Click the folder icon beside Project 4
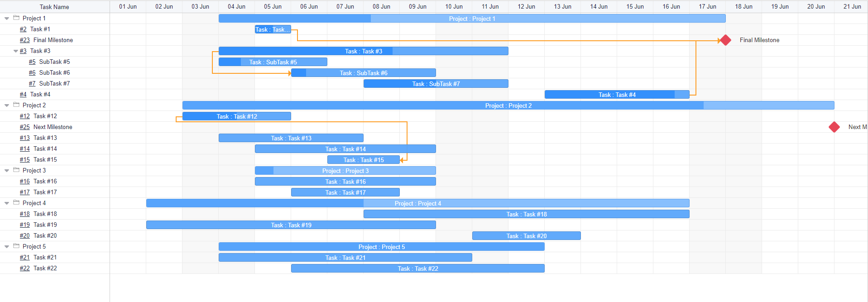The image size is (868, 302). [16, 203]
